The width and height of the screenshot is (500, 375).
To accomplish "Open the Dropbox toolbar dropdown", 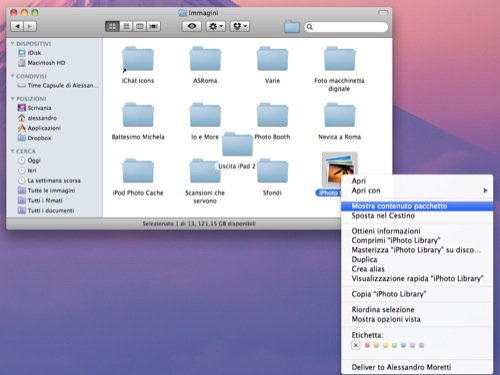I will (x=240, y=26).
